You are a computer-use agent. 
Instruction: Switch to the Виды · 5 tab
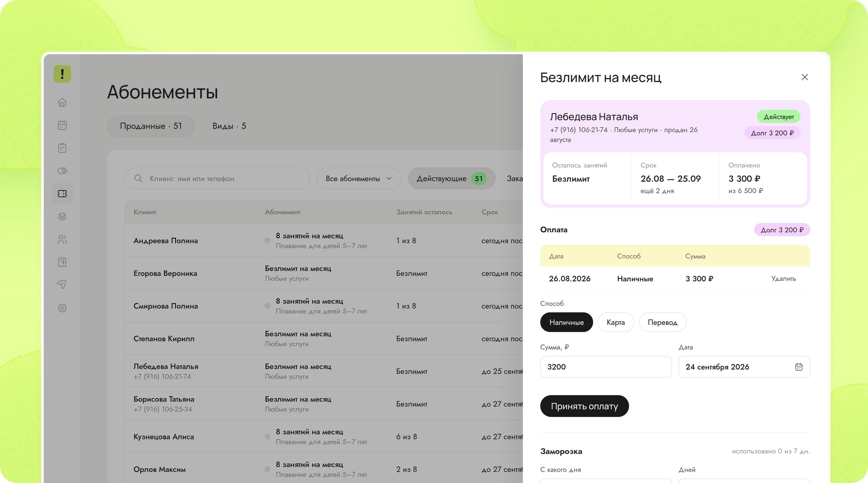pyautogui.click(x=229, y=126)
